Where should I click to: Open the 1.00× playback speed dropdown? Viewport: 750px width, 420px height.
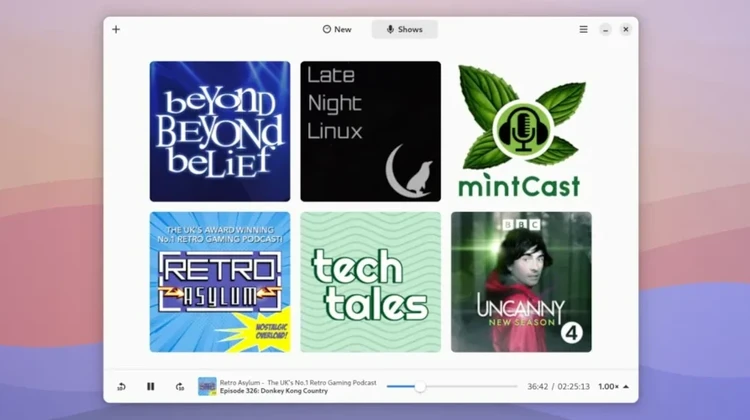[x=613, y=387]
